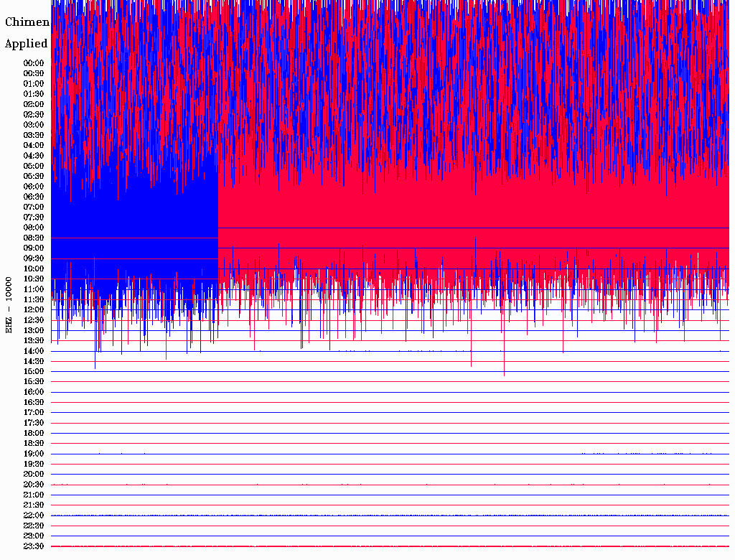Select the 10:30 time label
This screenshot has height=560, width=735.
point(34,279)
